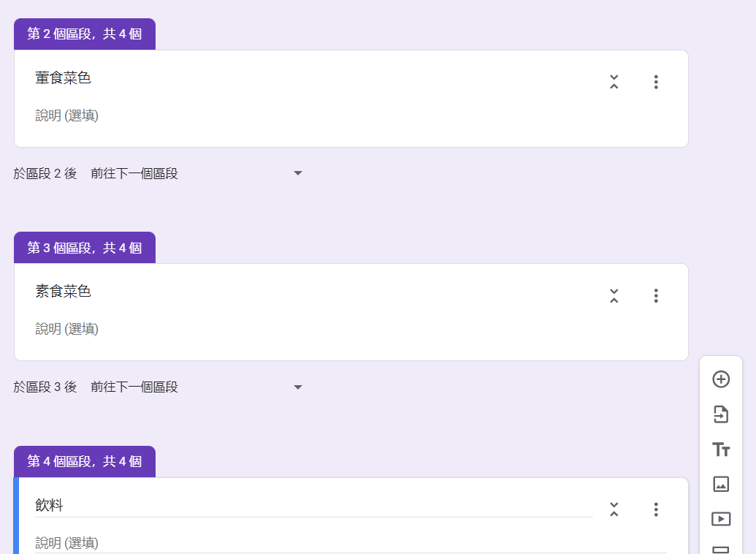This screenshot has height=554, width=756.
Task: Collapse the 飲料 section
Action: 614,509
